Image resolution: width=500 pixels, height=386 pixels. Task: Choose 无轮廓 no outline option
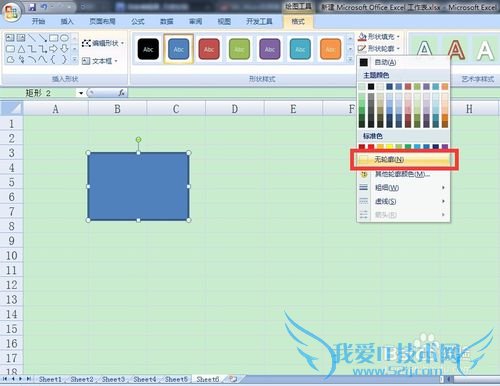coord(403,159)
